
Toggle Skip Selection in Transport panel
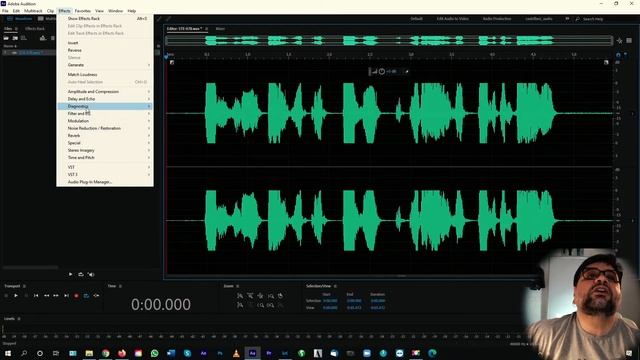tap(96, 296)
